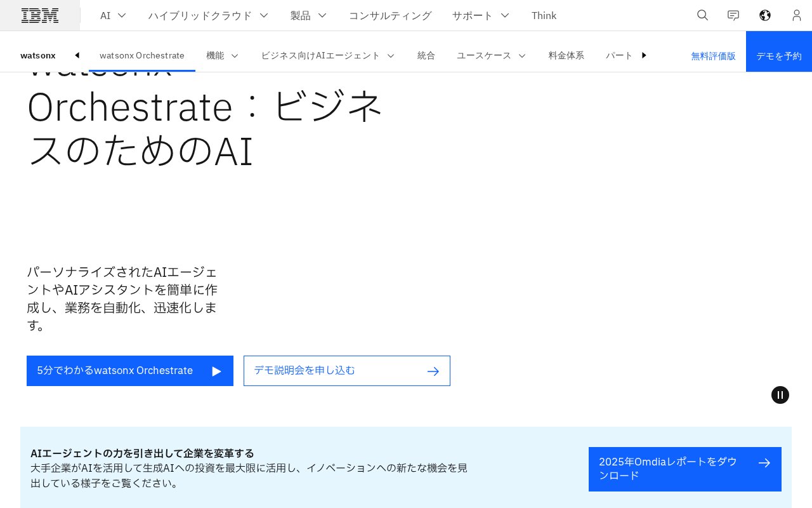Open the partially visible パート tab
The height and width of the screenshot is (508, 812).
click(619, 56)
